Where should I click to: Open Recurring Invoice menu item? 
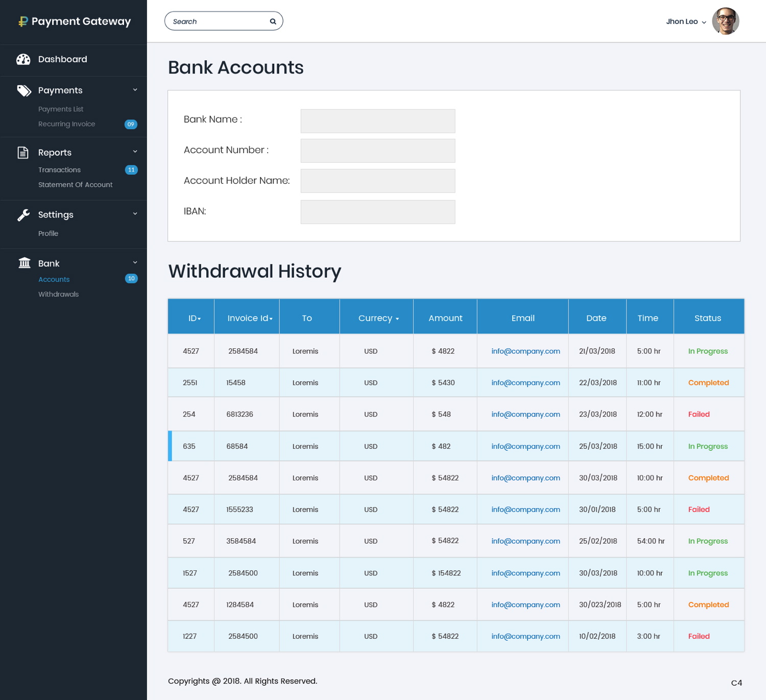click(x=66, y=124)
